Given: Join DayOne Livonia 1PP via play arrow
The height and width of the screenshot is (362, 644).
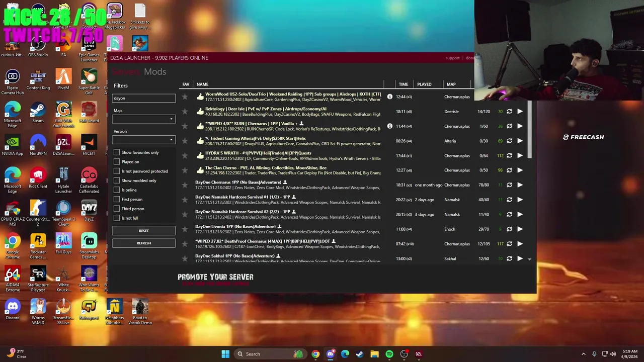Looking at the screenshot, I should click(520, 229).
